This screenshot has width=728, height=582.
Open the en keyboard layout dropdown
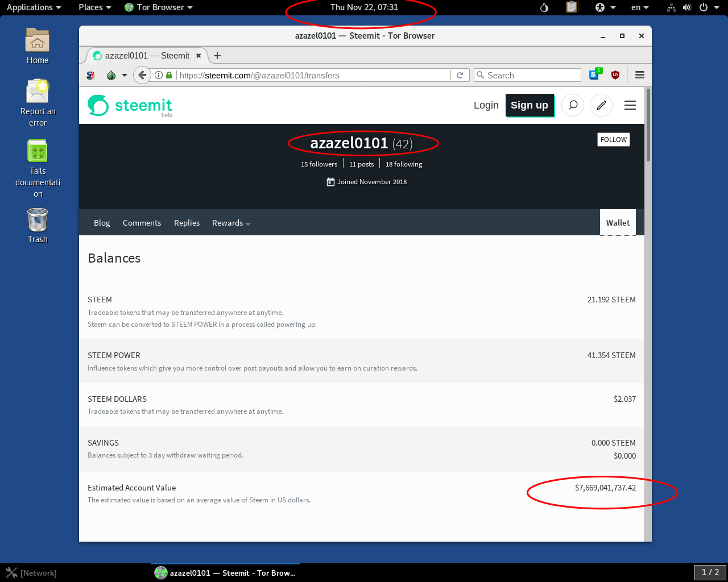640,7
